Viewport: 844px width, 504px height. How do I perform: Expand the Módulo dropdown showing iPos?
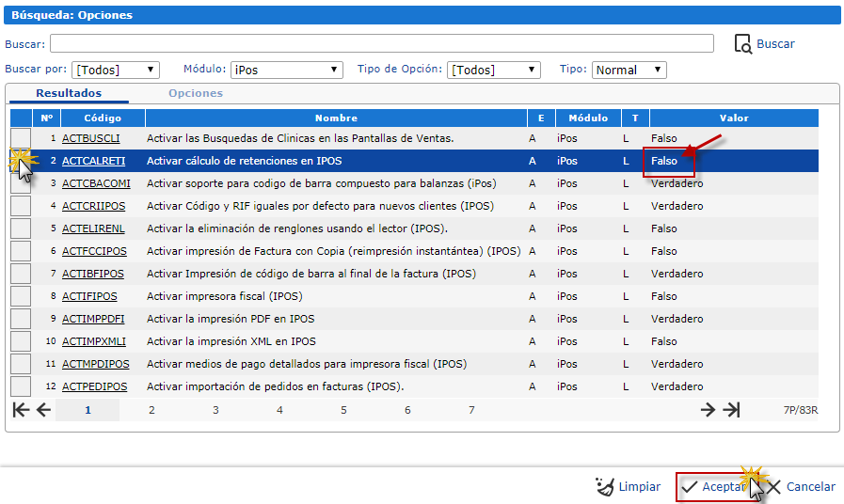click(x=287, y=70)
